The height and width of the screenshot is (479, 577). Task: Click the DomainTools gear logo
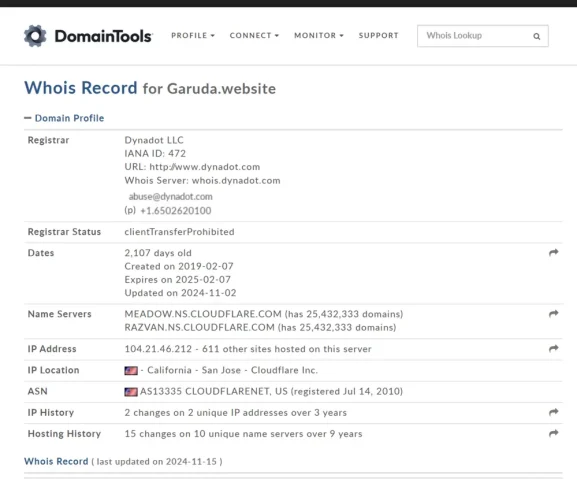pyautogui.click(x=35, y=36)
